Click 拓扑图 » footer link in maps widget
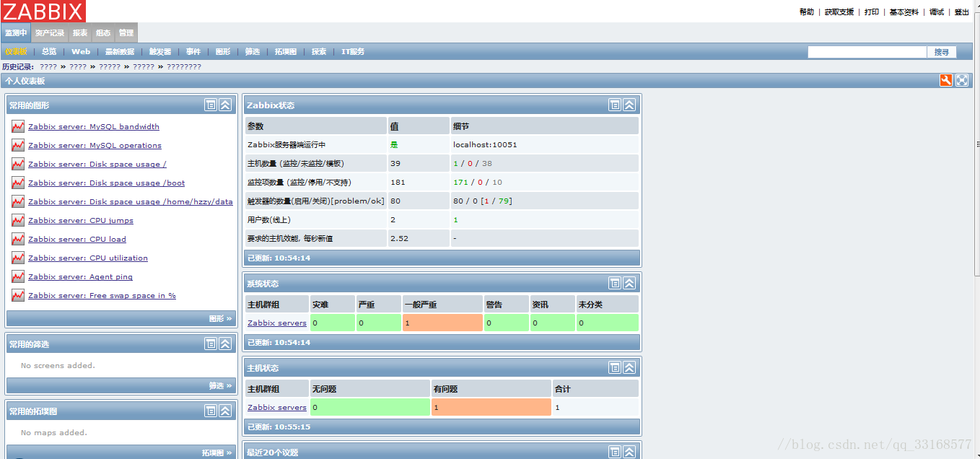This screenshot has width=980, height=459. (216, 453)
